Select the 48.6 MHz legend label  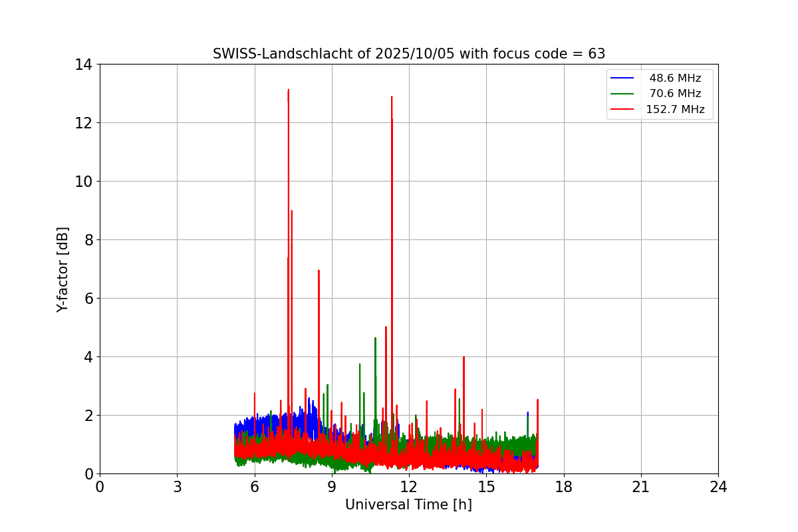tap(675, 78)
